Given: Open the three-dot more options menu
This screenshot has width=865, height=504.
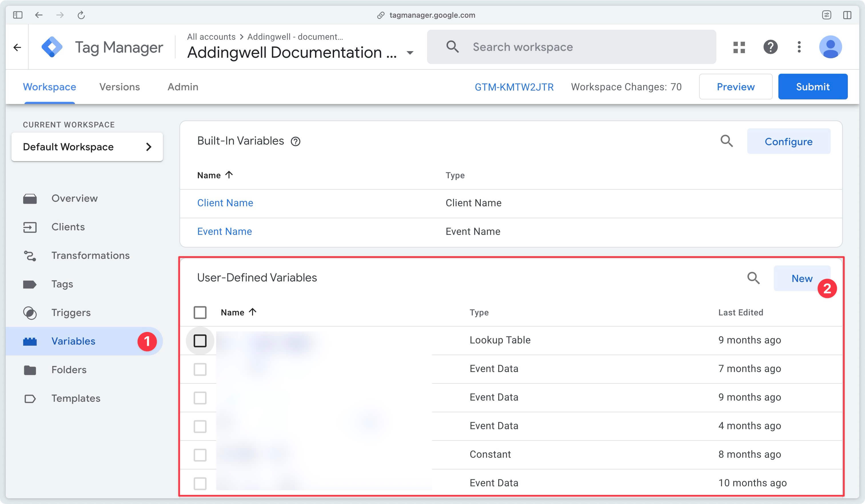Looking at the screenshot, I should [x=799, y=47].
